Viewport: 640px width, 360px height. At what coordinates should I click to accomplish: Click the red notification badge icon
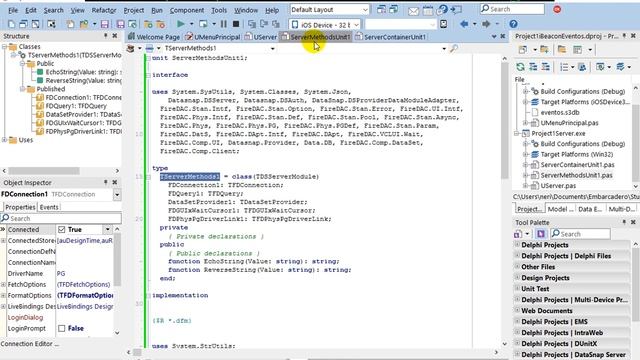coord(557,9)
